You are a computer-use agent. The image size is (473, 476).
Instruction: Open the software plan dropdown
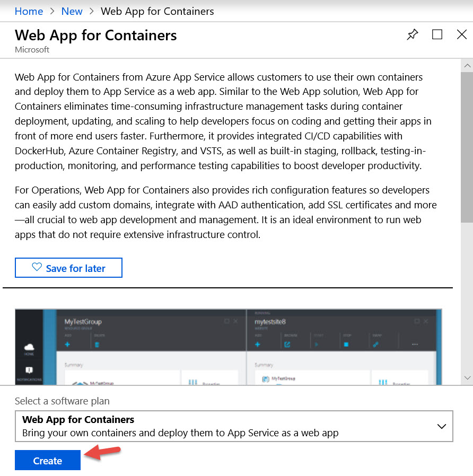234,426
